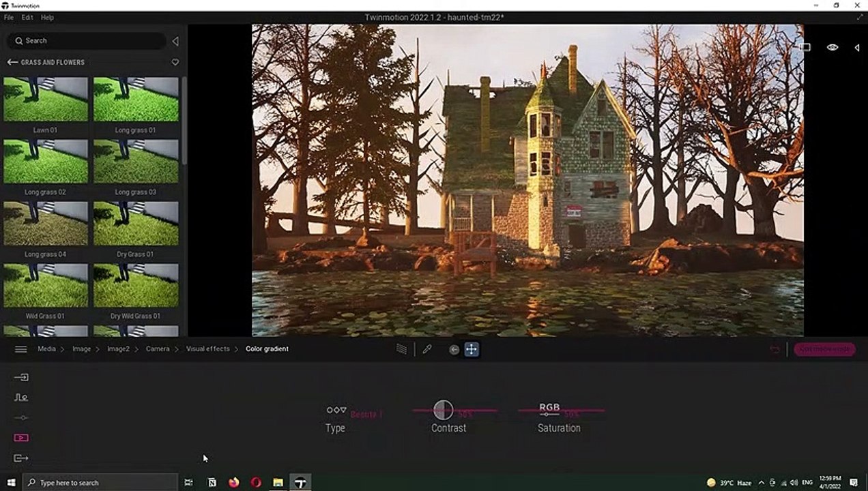Click the grid pattern toolbar icon

pyautogui.click(x=402, y=349)
